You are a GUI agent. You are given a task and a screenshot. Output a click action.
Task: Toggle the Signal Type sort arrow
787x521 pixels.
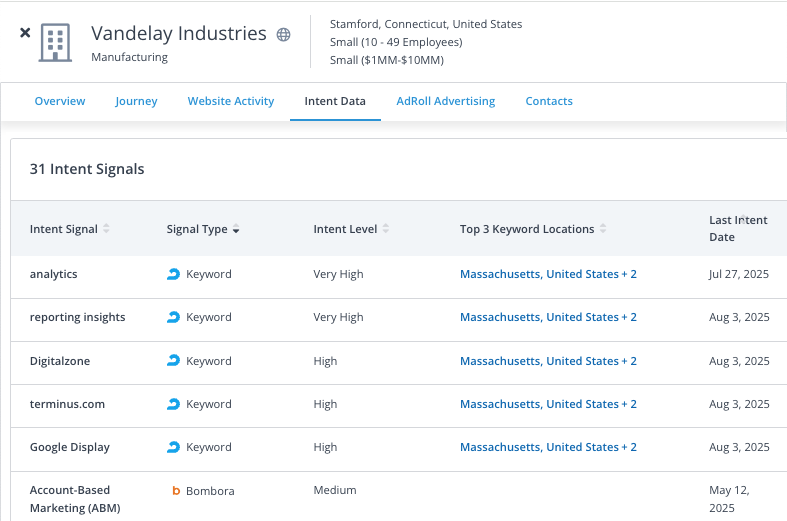[236, 230]
